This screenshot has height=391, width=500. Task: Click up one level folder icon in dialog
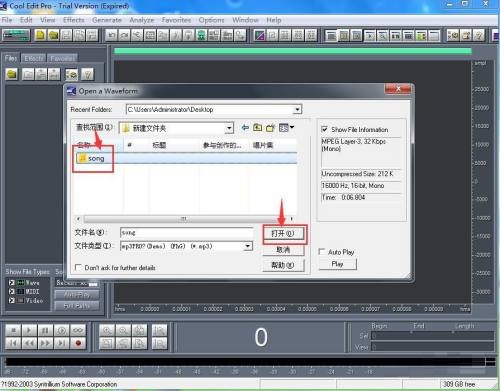(x=257, y=128)
